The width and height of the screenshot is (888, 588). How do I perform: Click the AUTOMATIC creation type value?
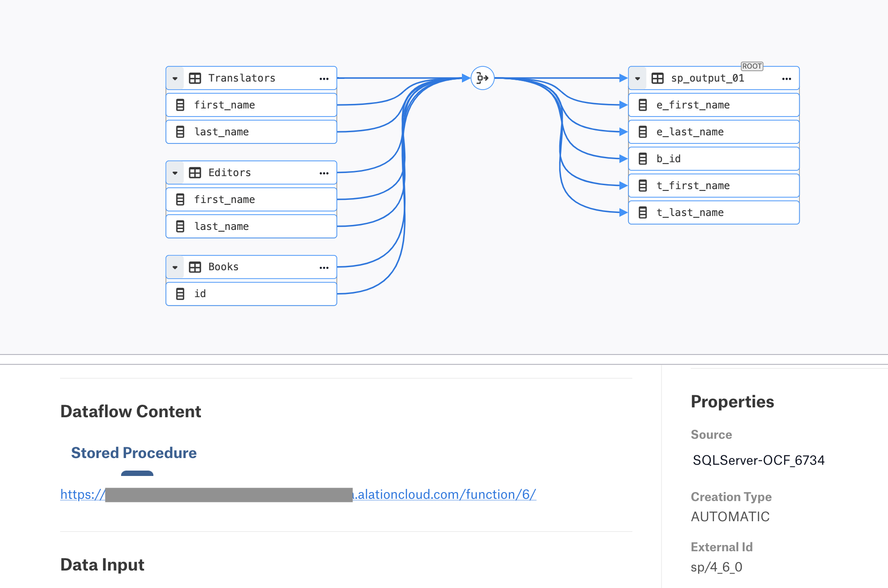(x=730, y=517)
